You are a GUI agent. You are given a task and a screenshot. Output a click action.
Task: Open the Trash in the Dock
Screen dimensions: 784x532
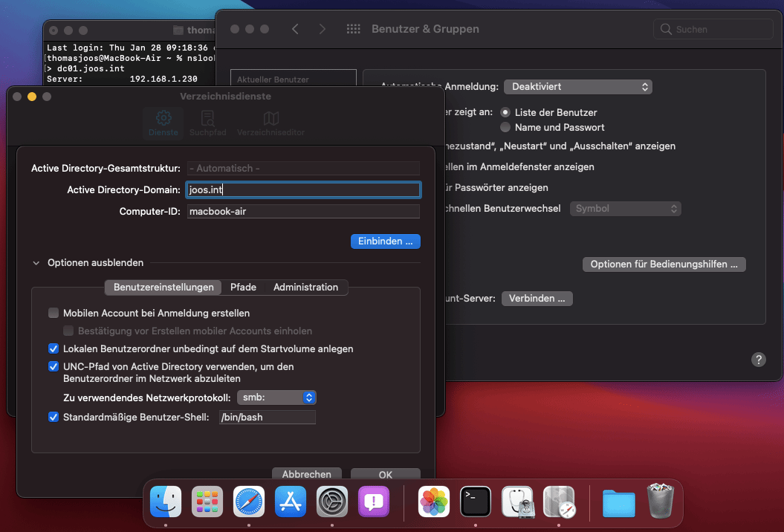pos(661,502)
